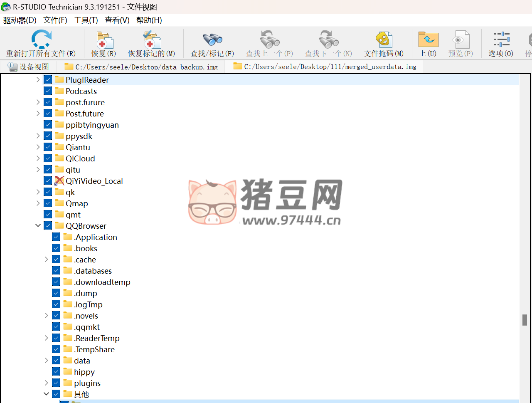Open the Tools 工具(T) menu
This screenshot has height=403, width=532.
(x=86, y=20)
